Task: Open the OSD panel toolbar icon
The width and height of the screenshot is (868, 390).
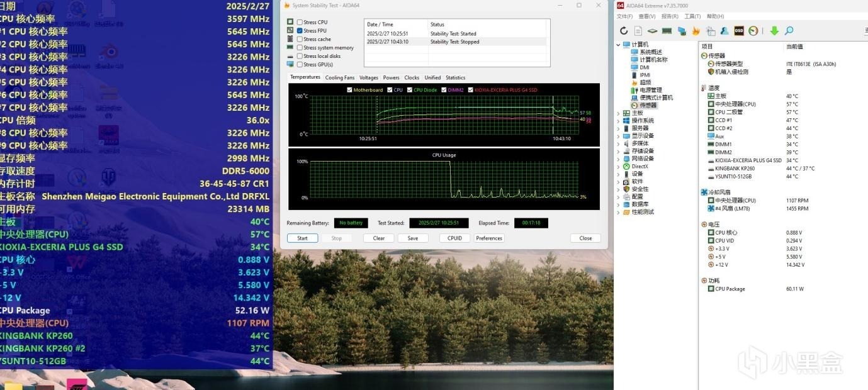Action: click(739, 31)
